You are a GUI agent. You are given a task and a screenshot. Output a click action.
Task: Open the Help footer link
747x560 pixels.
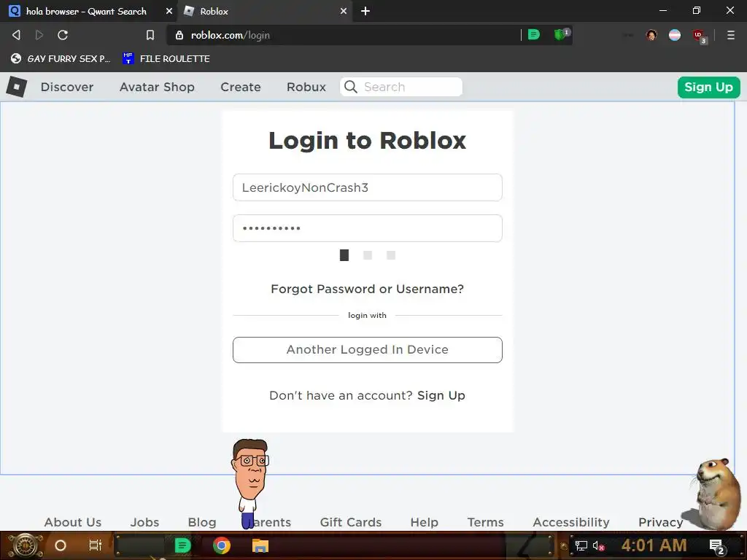pyautogui.click(x=425, y=522)
